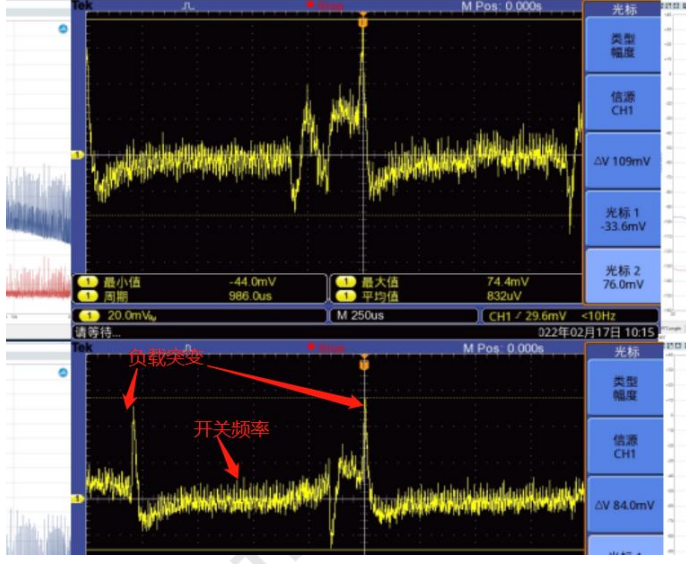Click the 986.0us period value
The image size is (686, 564).
point(250,296)
